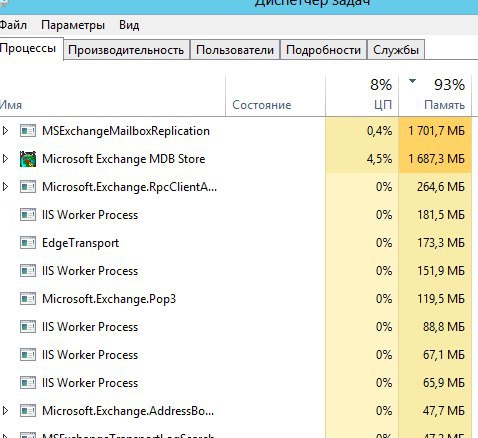Select the Microsoft.Exchange.Pop3 process name
478x438 pixels.
pyautogui.click(x=109, y=299)
